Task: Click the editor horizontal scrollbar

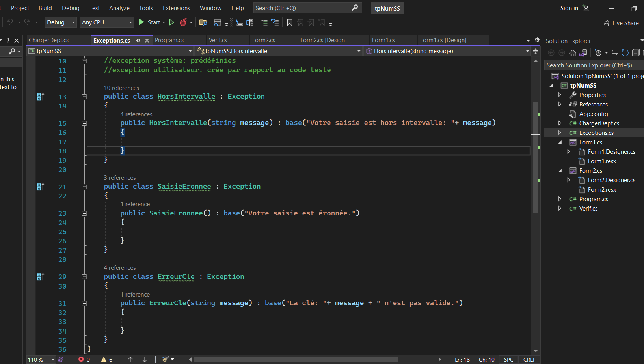Action: click(x=296, y=360)
